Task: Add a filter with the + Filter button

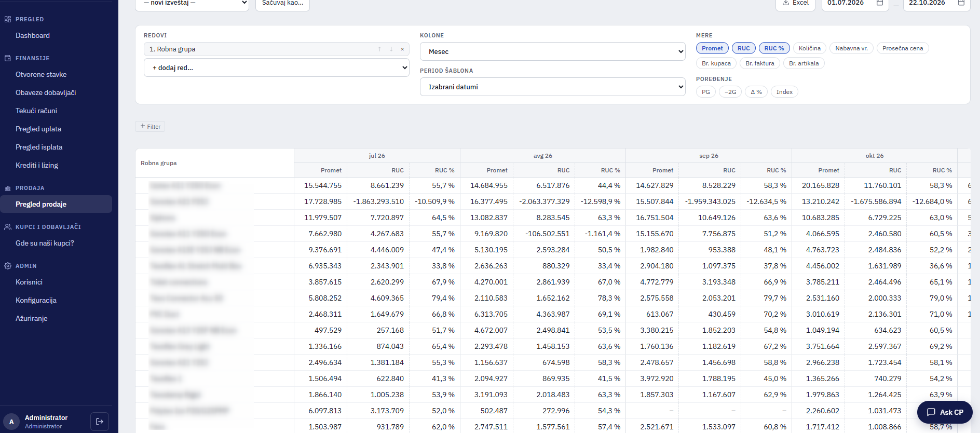Action: pyautogui.click(x=150, y=126)
